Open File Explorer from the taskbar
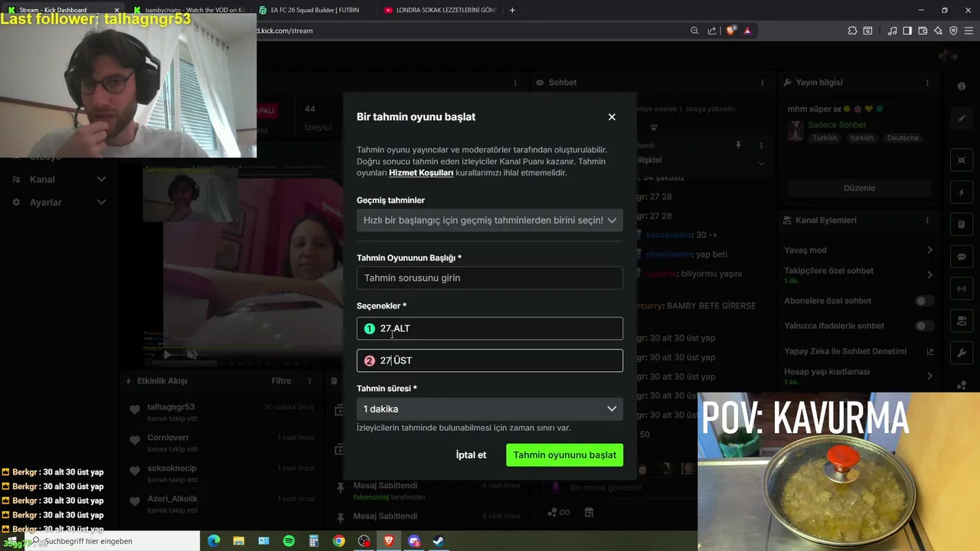 238,541
